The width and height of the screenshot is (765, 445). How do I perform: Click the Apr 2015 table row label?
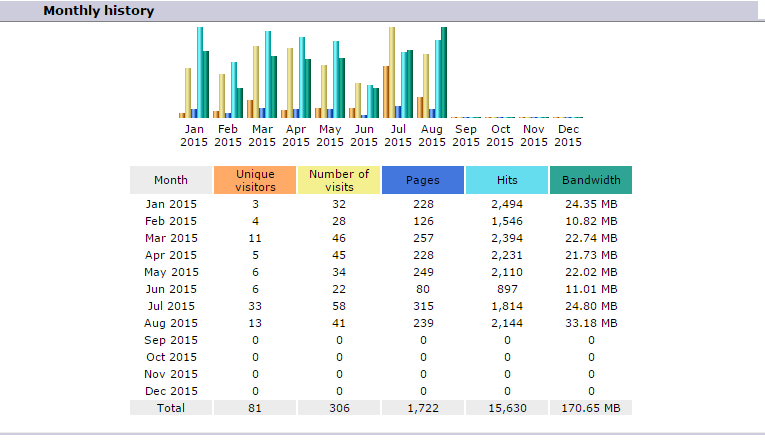click(x=171, y=255)
